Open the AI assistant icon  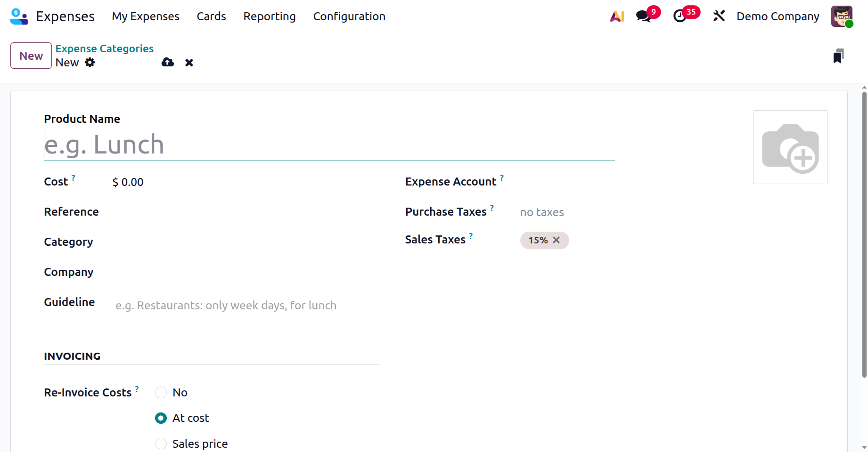pos(617,16)
